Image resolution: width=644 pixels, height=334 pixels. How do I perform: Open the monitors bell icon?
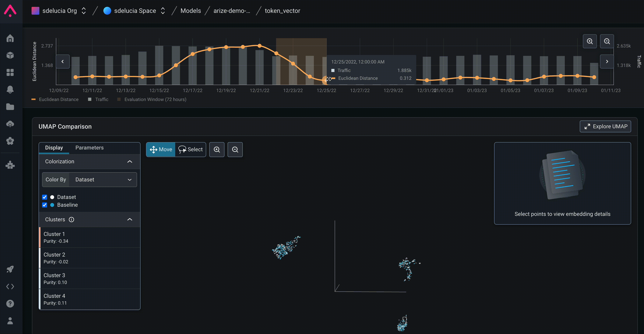coord(10,90)
